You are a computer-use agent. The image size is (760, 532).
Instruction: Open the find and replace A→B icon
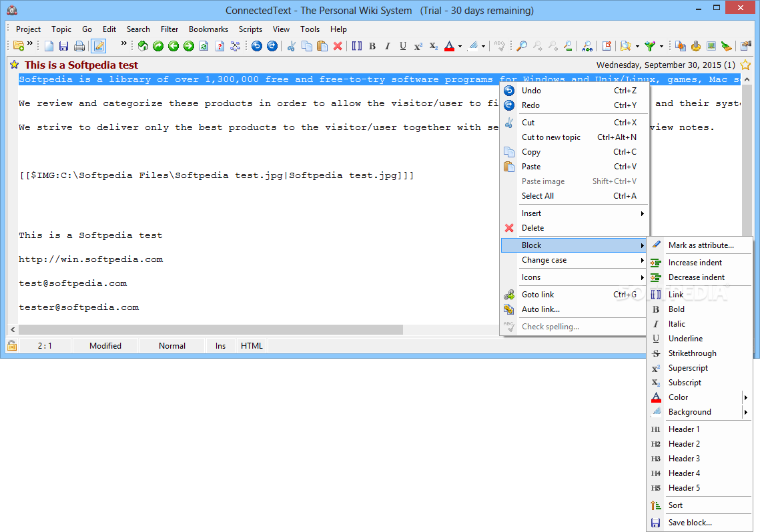pyautogui.click(x=587, y=46)
